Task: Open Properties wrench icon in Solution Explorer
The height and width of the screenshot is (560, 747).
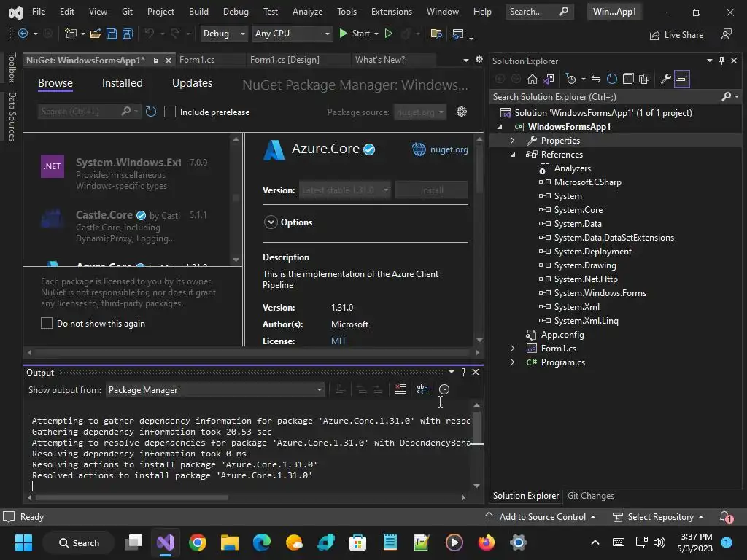Action: [x=665, y=79]
